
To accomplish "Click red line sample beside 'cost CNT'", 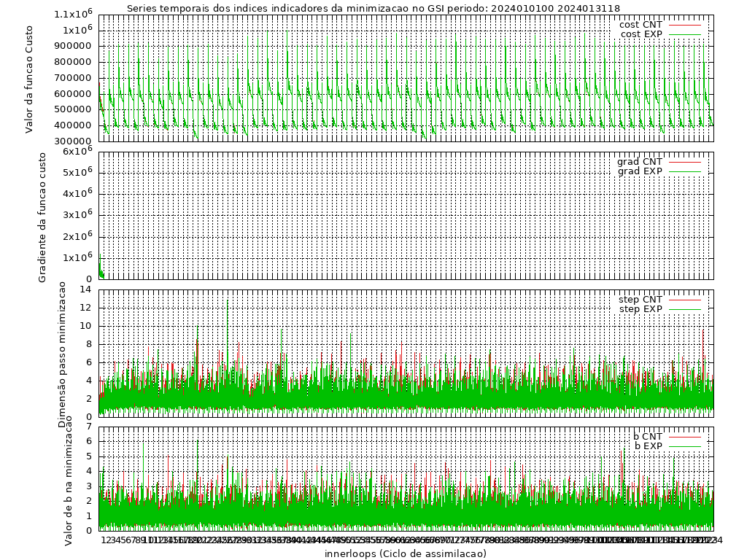I will tap(685, 25).
